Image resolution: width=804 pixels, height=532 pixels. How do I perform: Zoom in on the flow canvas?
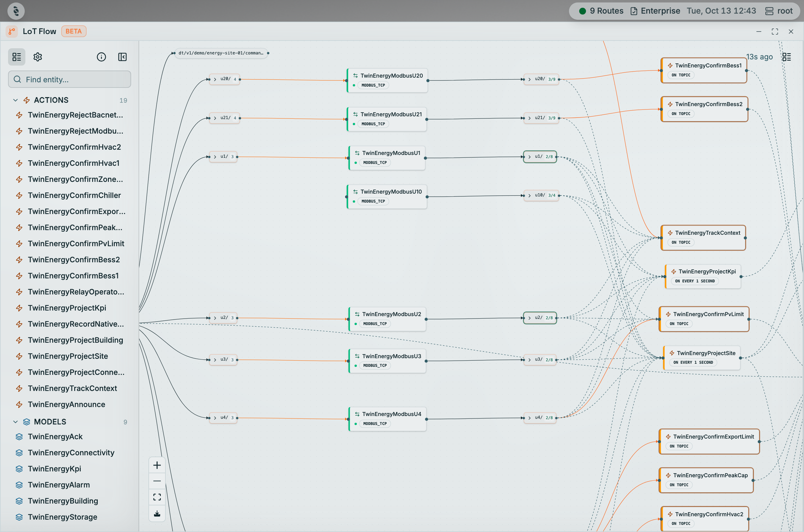(157, 465)
